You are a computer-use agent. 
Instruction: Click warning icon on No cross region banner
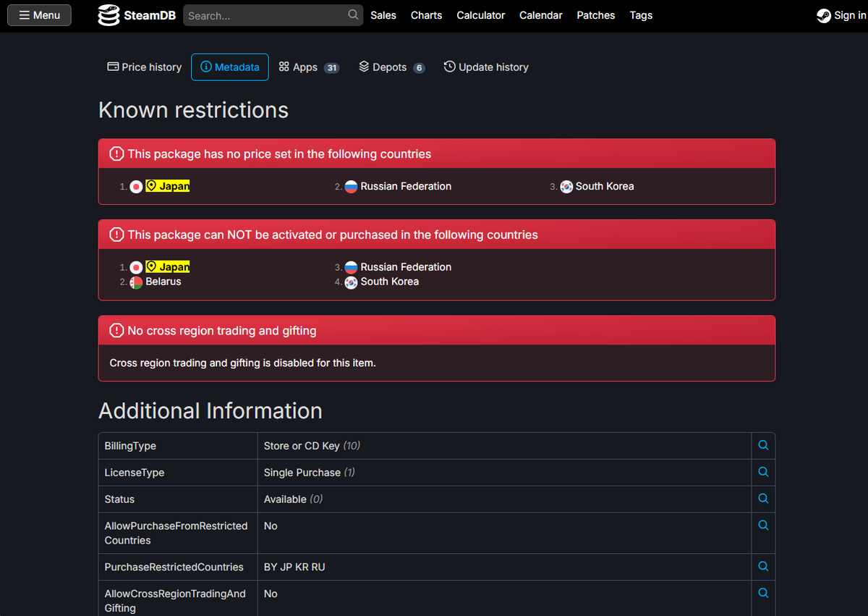[116, 331]
